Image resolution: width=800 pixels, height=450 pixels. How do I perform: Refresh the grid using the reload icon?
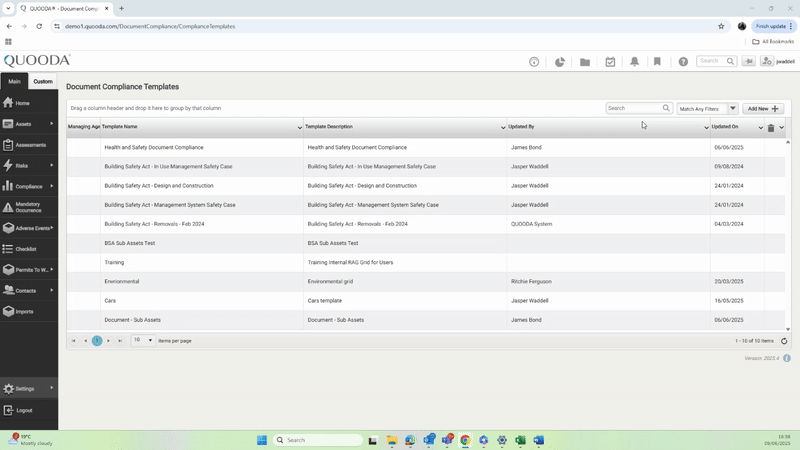point(784,341)
